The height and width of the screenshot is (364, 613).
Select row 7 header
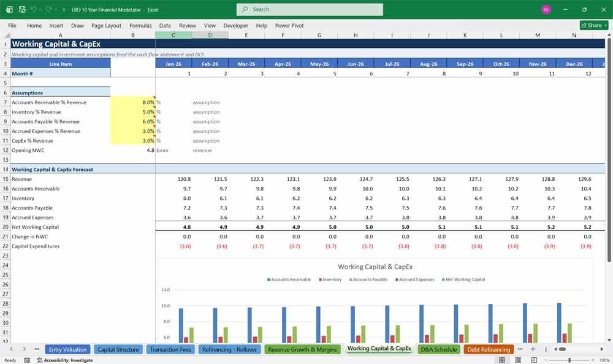[x=5, y=102]
